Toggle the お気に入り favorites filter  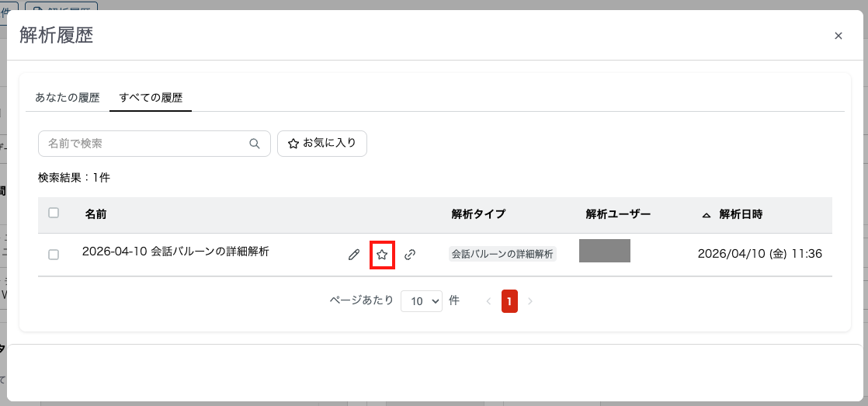[322, 144]
